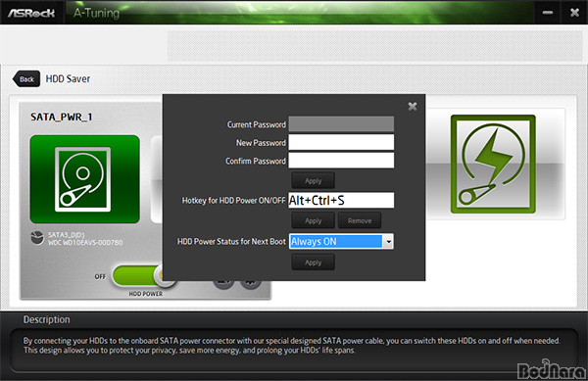Click the Current Password field
Screen dimensions: 588x381
click(x=341, y=124)
